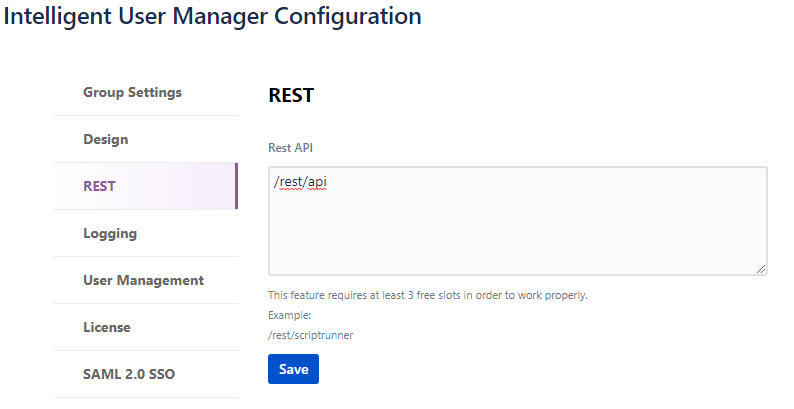Open the Group Settings tab

pyautogui.click(x=132, y=92)
